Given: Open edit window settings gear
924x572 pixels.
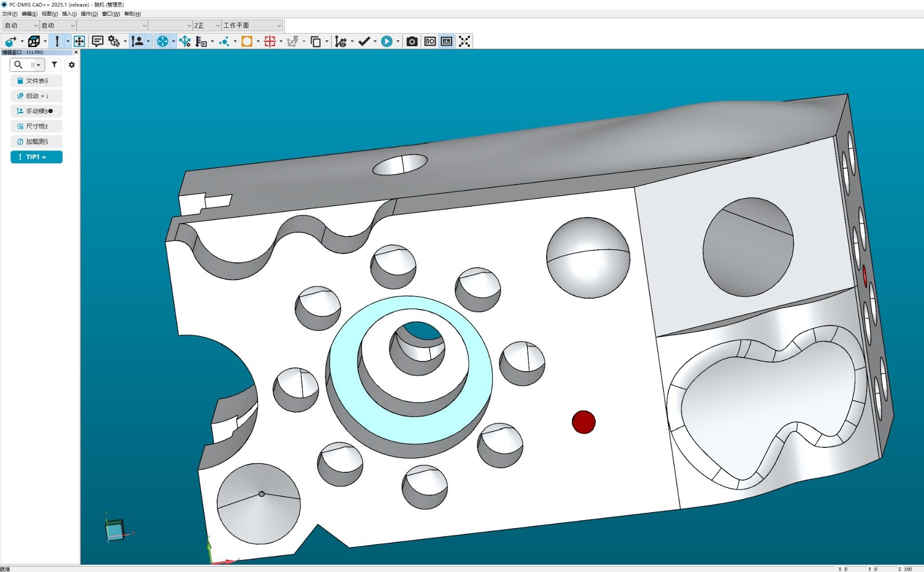Looking at the screenshot, I should pos(72,65).
